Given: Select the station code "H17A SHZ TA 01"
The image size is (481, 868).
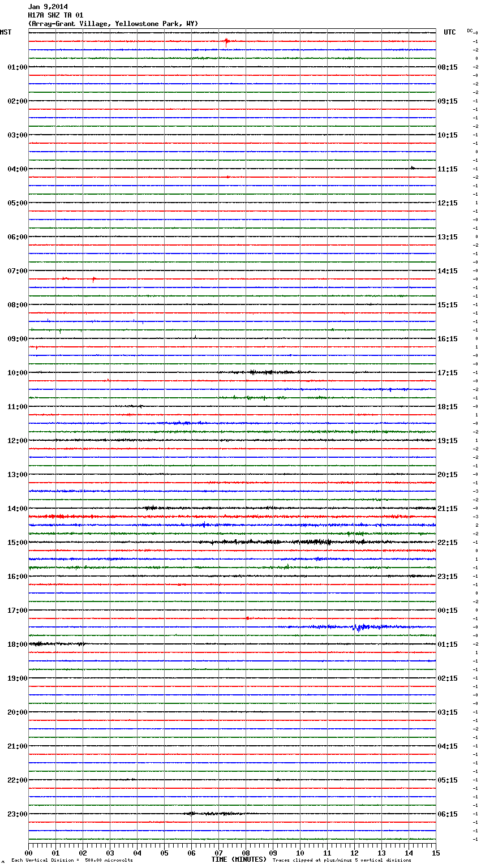Looking at the screenshot, I should click(x=55, y=15).
